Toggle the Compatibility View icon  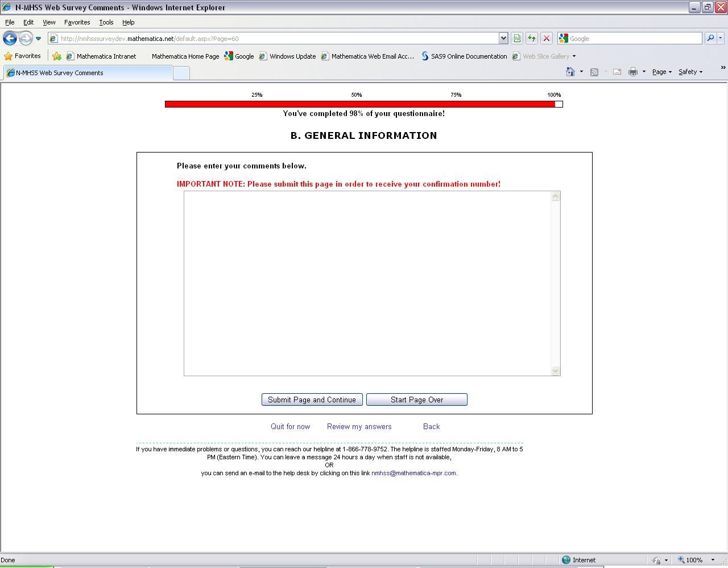pos(517,38)
